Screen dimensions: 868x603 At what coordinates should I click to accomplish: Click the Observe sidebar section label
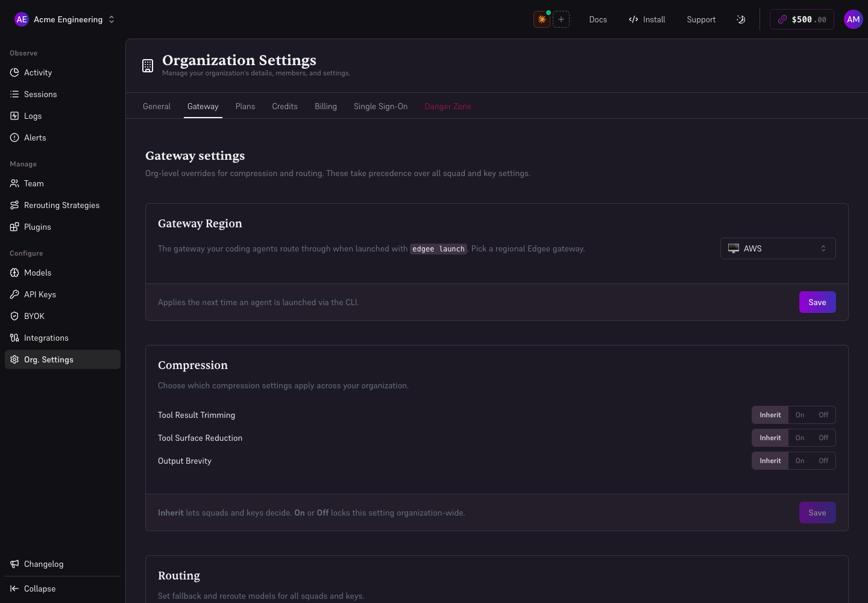point(24,53)
